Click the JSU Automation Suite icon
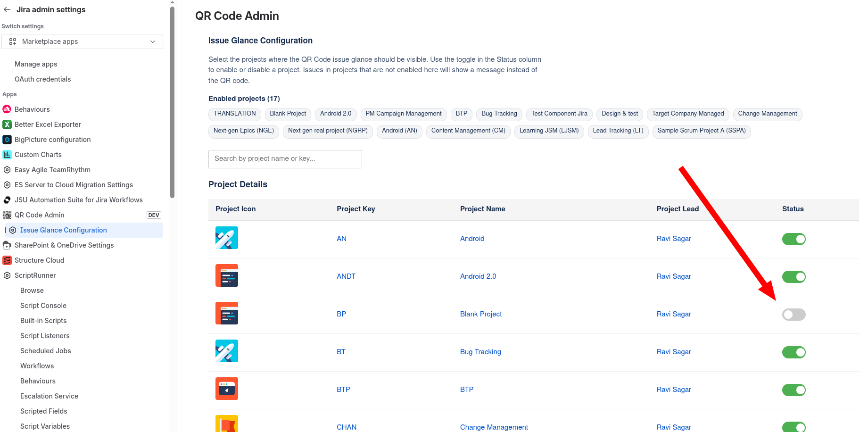Image resolution: width=868 pixels, height=432 pixels. (7, 200)
